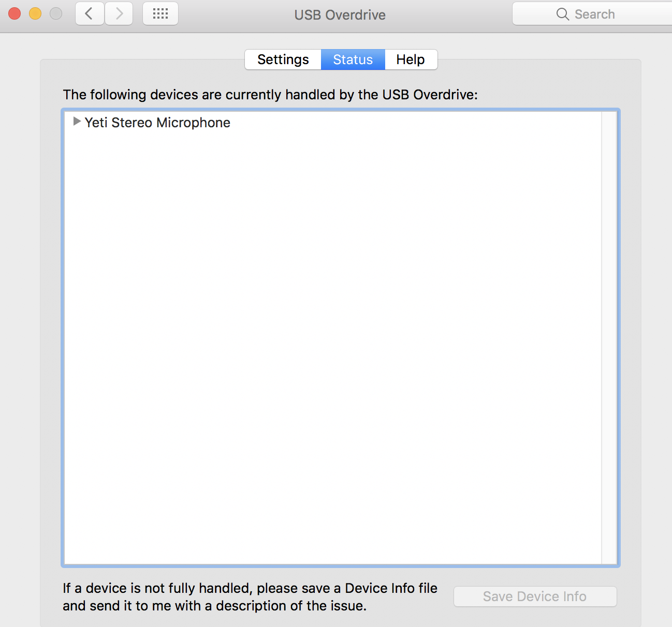
Task: Switch to the Settings tab
Action: [x=283, y=59]
